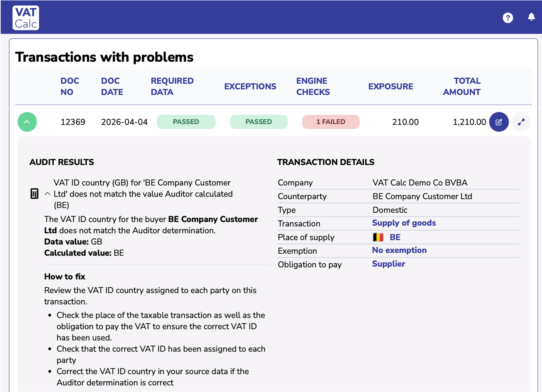542x392 pixels.
Task: Open the notifications bell
Action: [x=531, y=17]
